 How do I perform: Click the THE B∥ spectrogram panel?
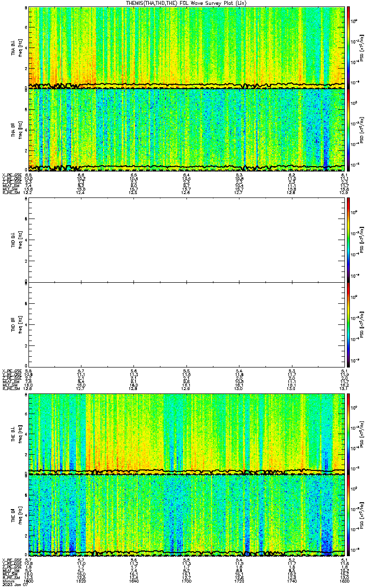point(187,516)
